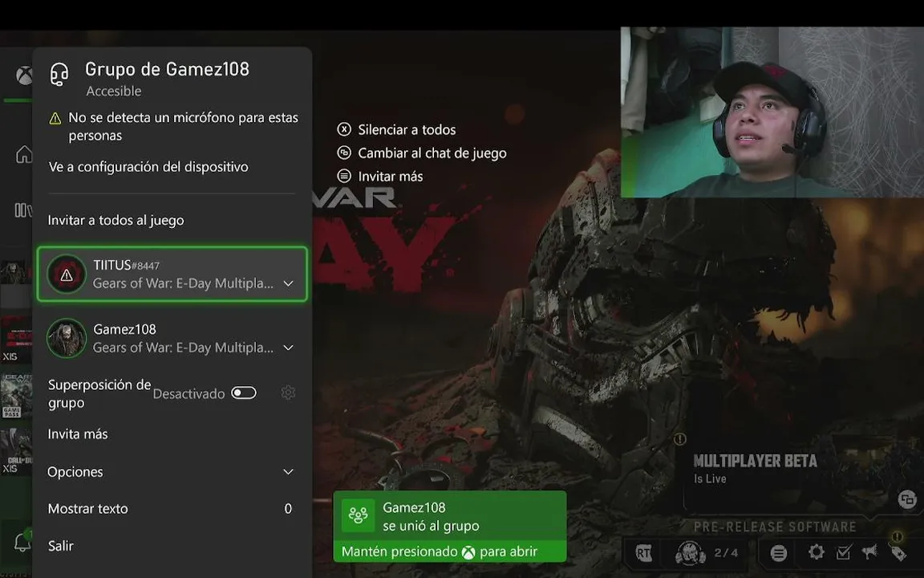The height and width of the screenshot is (578, 924).
Task: Click the 2/4 player count text
Action: coord(726,552)
